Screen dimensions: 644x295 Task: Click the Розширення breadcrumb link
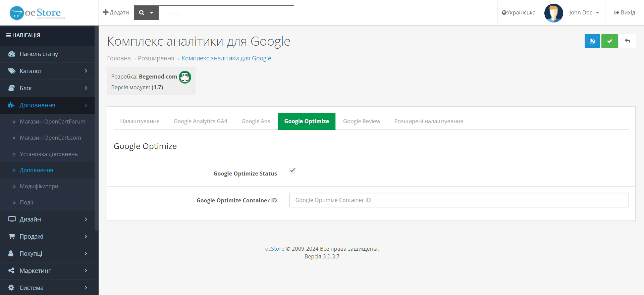click(156, 58)
